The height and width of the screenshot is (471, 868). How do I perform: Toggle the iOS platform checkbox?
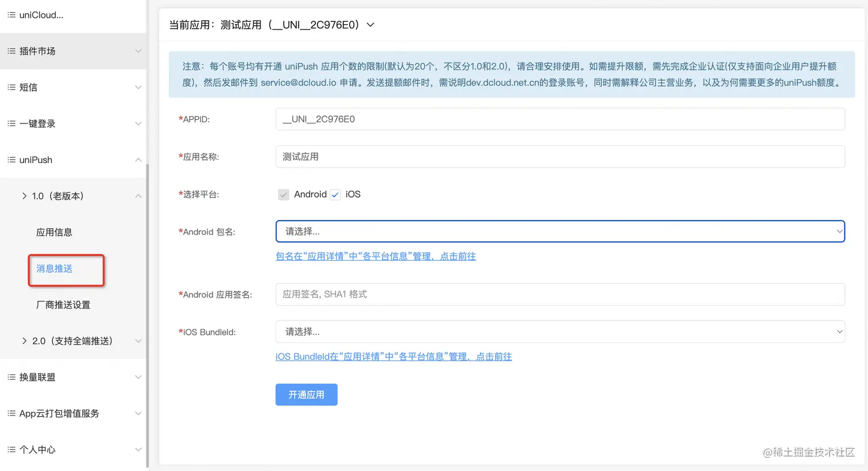335,195
